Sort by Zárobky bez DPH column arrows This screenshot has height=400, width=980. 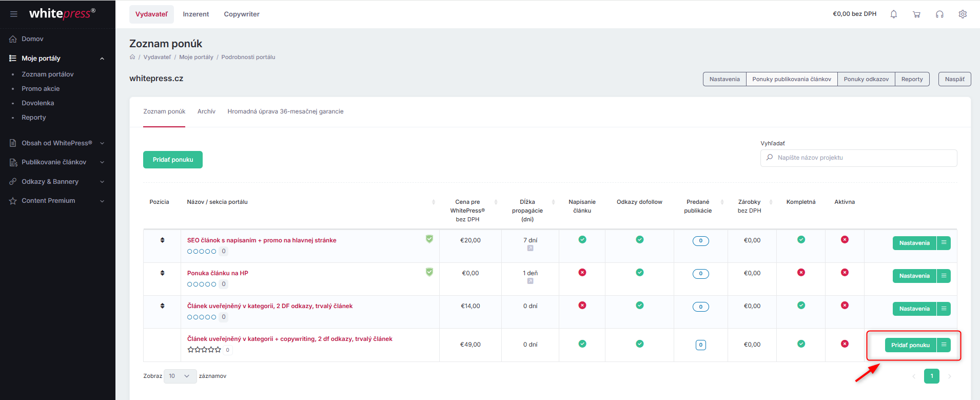coord(771,202)
